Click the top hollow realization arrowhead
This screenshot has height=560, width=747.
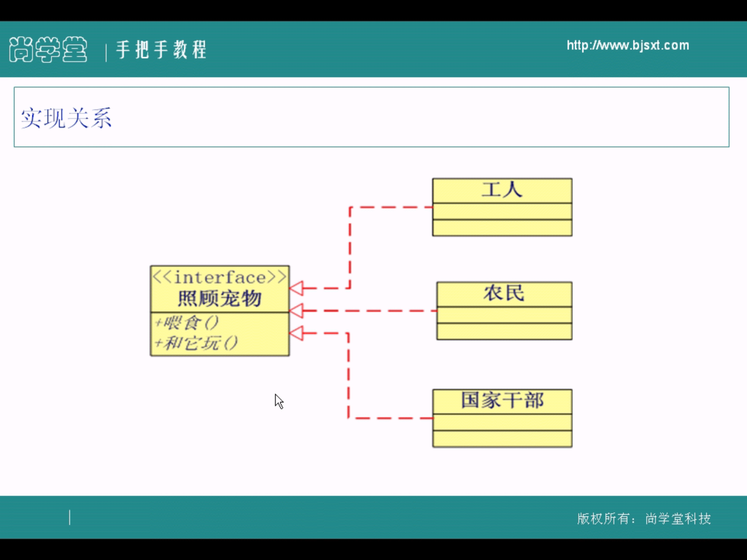point(297,288)
